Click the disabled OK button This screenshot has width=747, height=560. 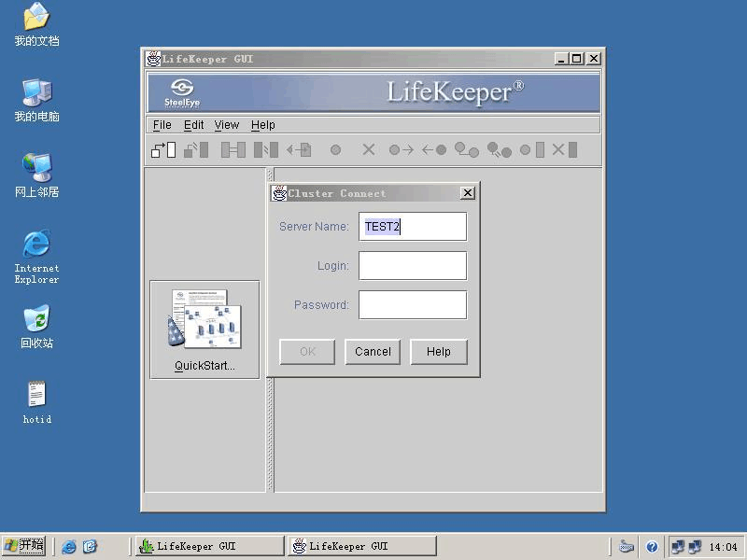(x=307, y=352)
